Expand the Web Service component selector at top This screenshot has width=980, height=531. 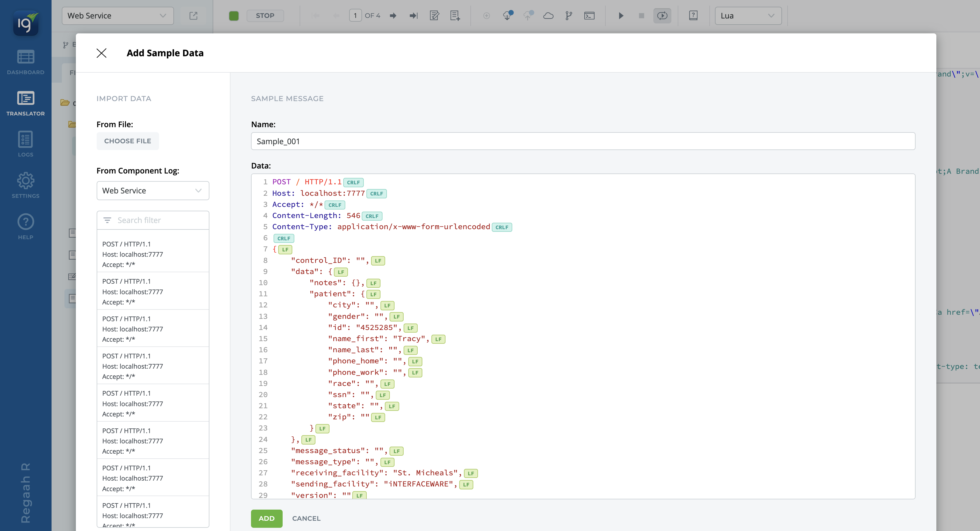(x=117, y=16)
